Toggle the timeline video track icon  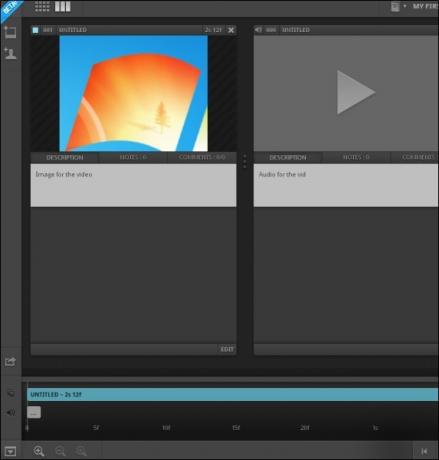(11, 394)
